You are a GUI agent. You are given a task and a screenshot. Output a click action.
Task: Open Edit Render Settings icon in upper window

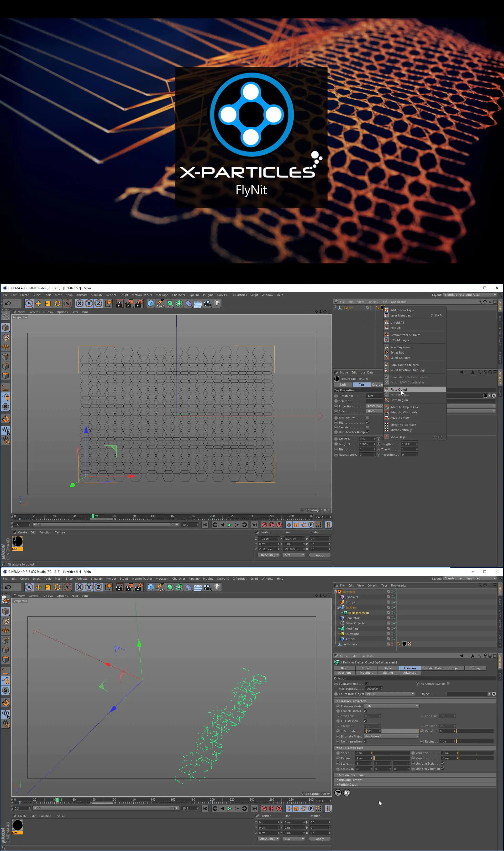tap(138, 303)
